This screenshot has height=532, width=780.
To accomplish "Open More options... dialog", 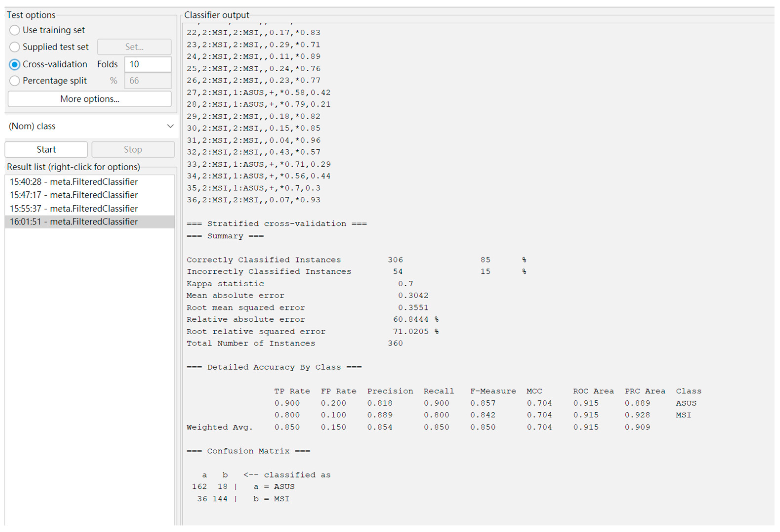I will click(x=90, y=99).
